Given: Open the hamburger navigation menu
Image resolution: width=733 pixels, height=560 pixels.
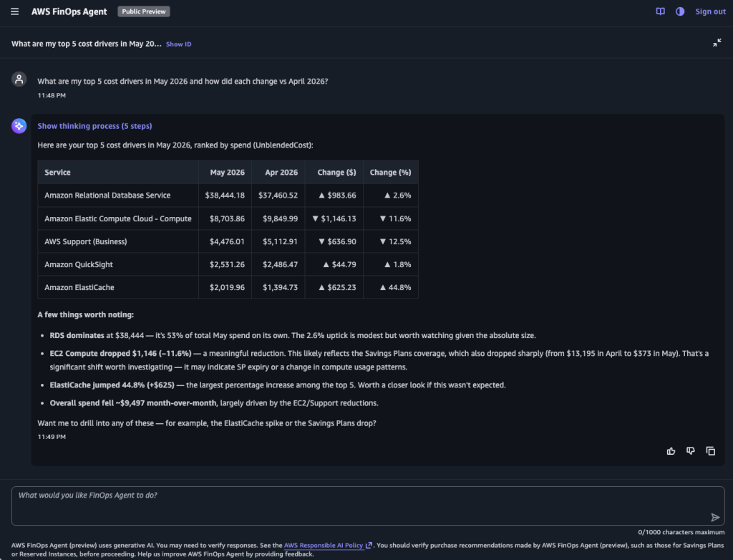Looking at the screenshot, I should point(15,11).
